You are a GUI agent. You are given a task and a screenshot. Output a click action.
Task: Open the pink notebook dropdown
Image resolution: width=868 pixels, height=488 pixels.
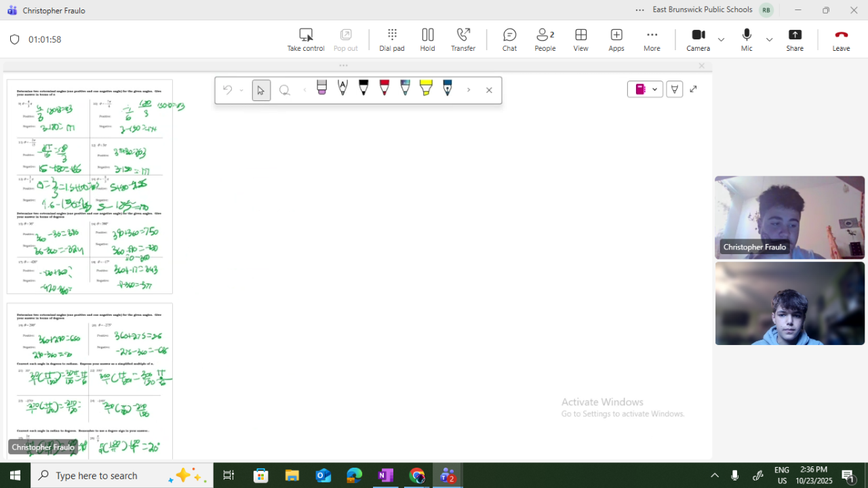[645, 89]
